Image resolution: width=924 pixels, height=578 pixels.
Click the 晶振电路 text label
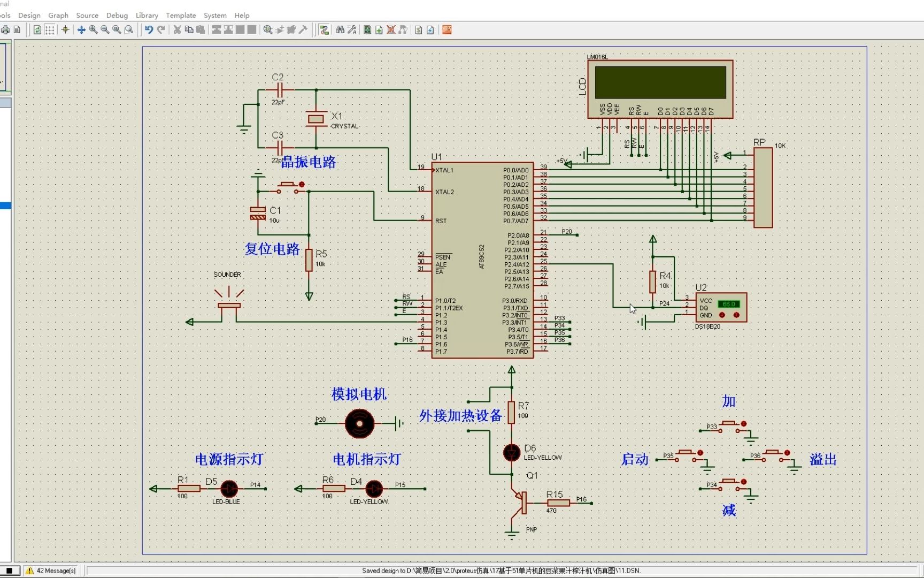click(x=309, y=162)
